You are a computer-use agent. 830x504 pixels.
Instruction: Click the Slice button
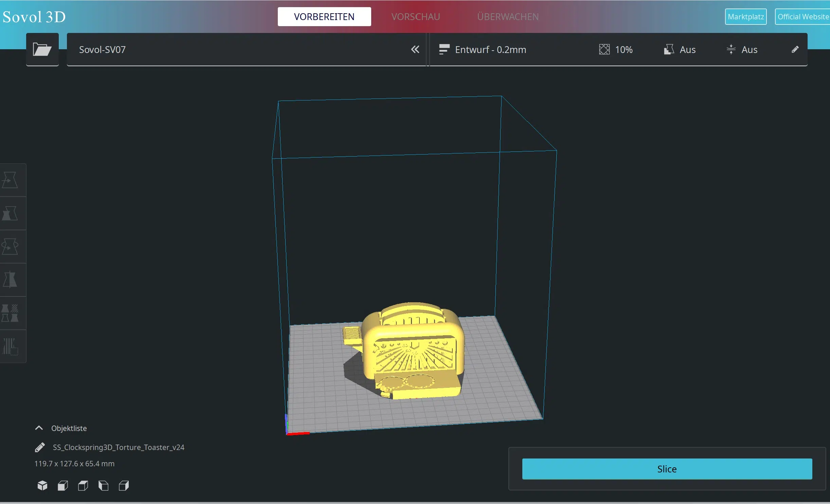tap(667, 469)
